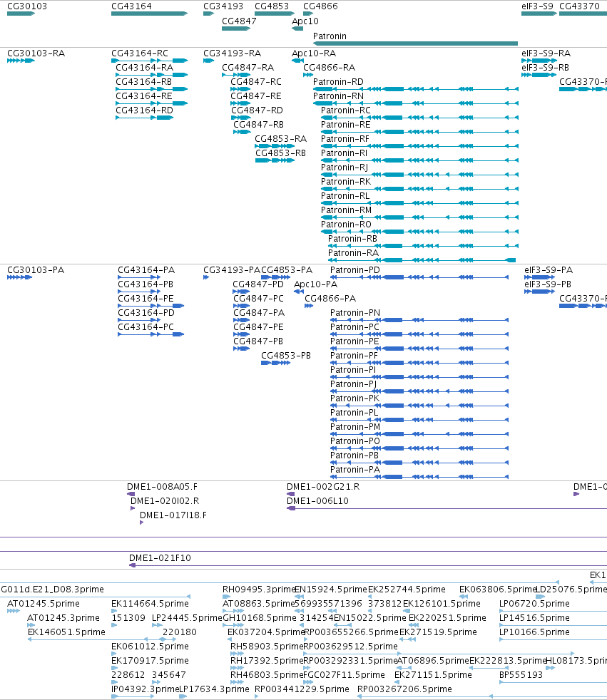
Task: Click clone DME1-002G21.R
Action: click(x=323, y=487)
